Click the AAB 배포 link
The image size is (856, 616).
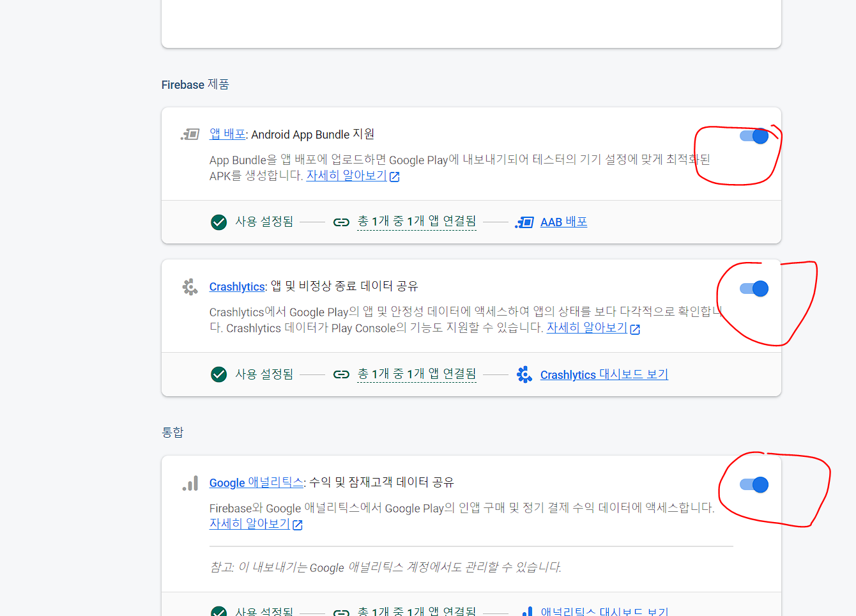pos(563,222)
